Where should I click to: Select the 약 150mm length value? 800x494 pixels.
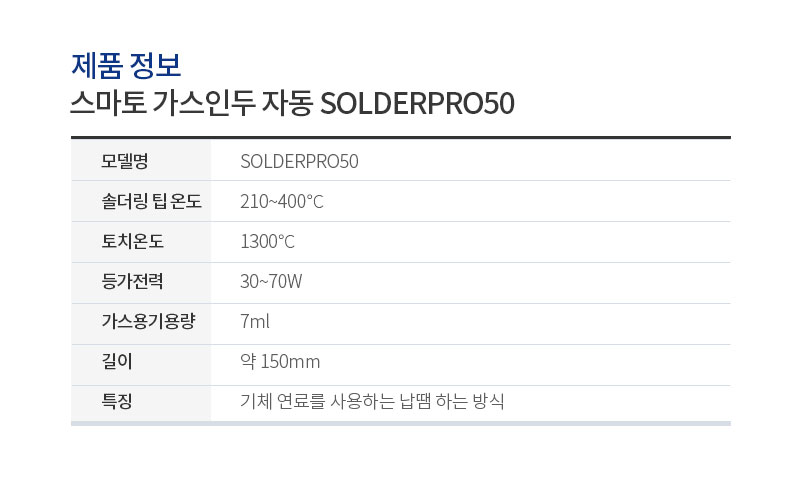click(280, 361)
